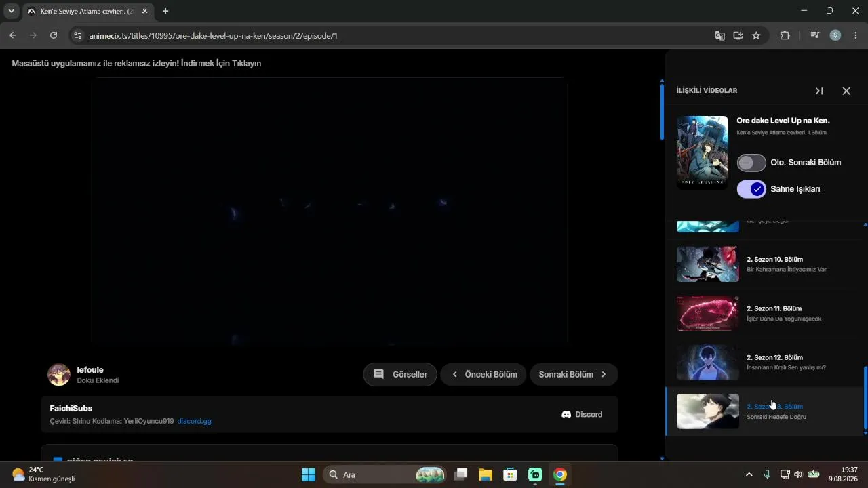Close the İlişkili Videolar sidebar
The height and width of the screenshot is (488, 868).
click(x=846, y=91)
